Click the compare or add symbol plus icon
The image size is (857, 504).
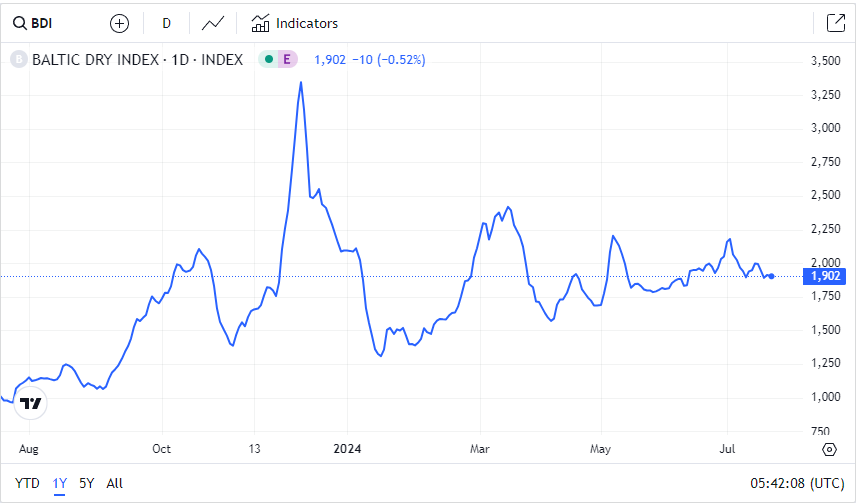point(119,23)
